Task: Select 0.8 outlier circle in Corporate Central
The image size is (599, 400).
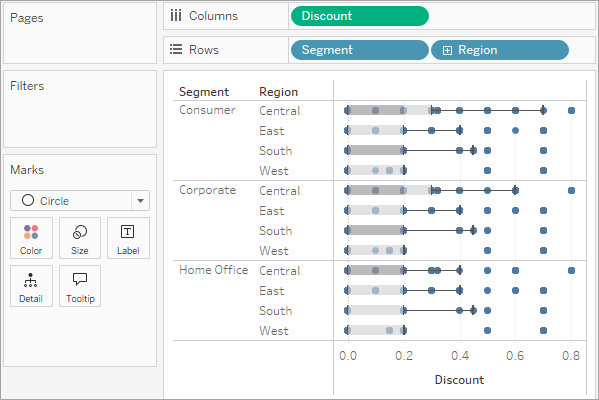Action: pos(571,191)
